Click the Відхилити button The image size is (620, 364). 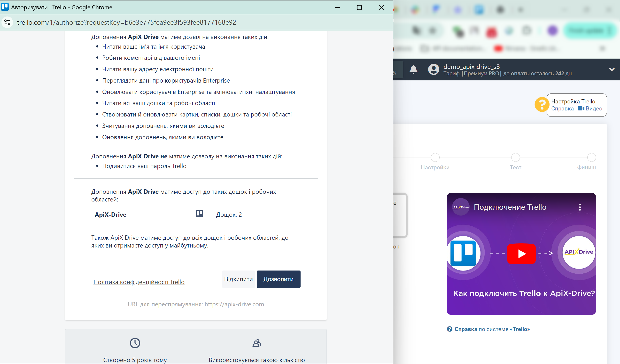point(238,279)
